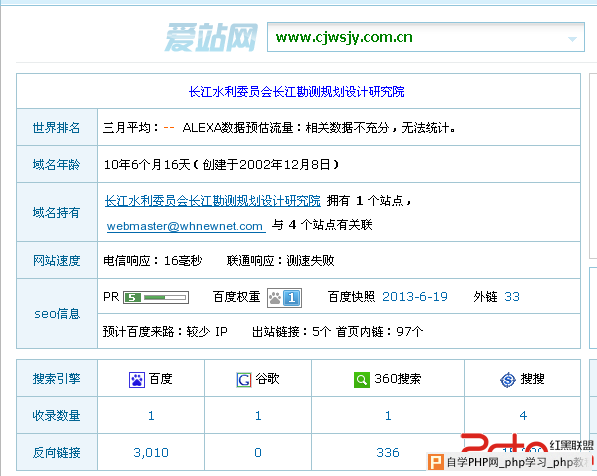Screen dimensions: 597x476
Task: Click the Aizhan (爱站网) site logo
Action: [211, 37]
